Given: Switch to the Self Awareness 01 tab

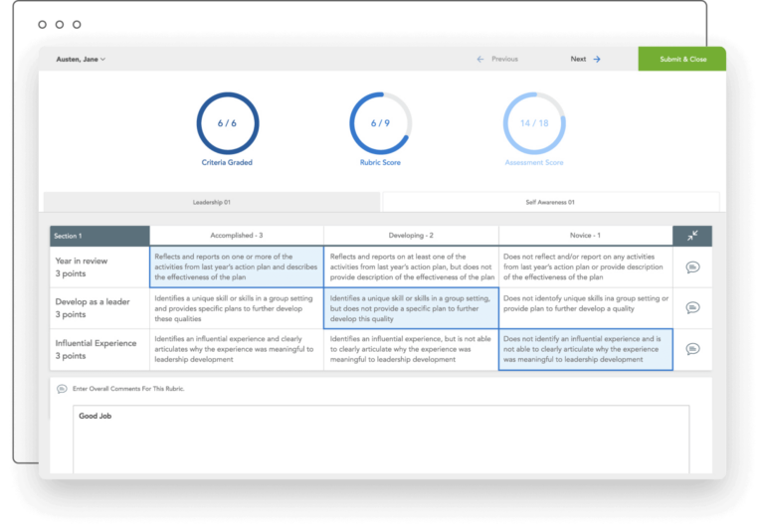Looking at the screenshot, I should [x=550, y=202].
